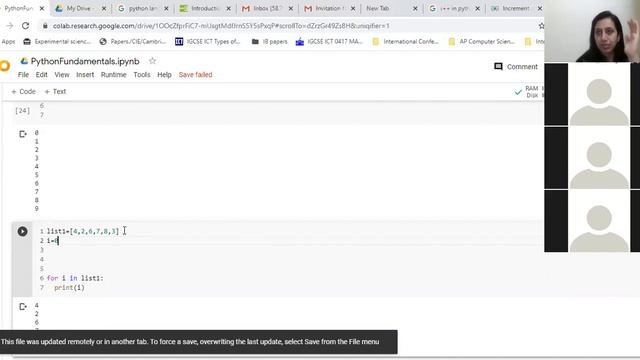640x360 pixels.
Task: Open Comment panel via its speech icon
Action: [x=498, y=67]
